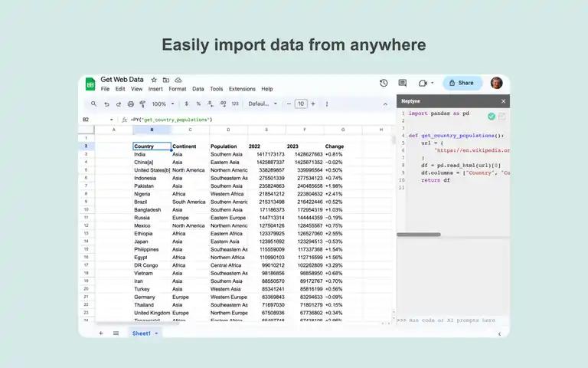Open the Tools menu
This screenshot has height=368, width=588.
pos(217,89)
